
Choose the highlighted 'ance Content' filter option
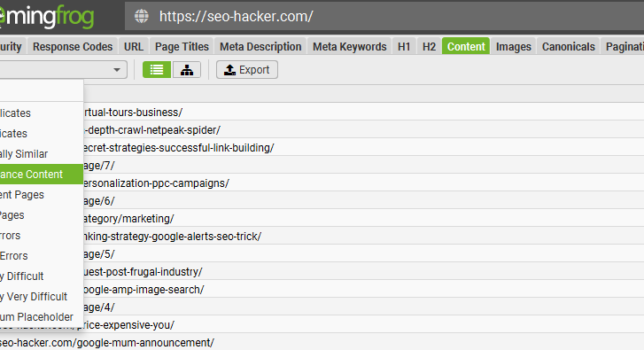41,175
